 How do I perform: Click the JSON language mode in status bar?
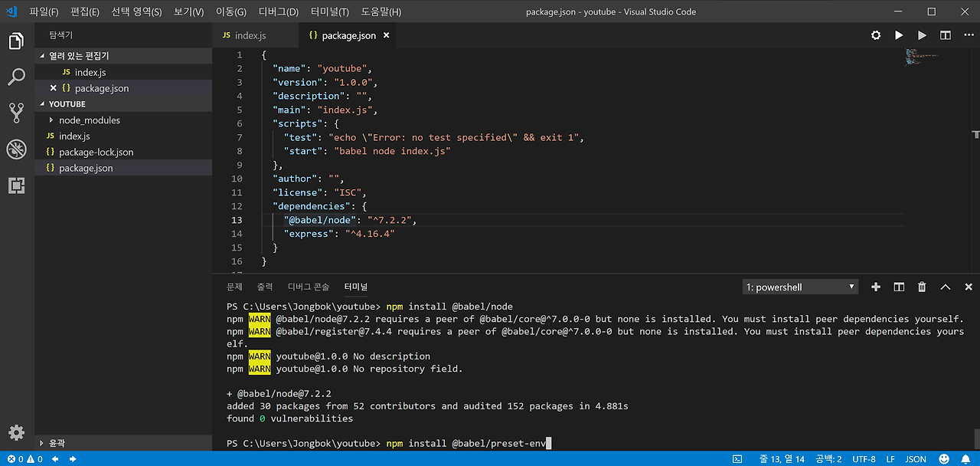pos(916,459)
